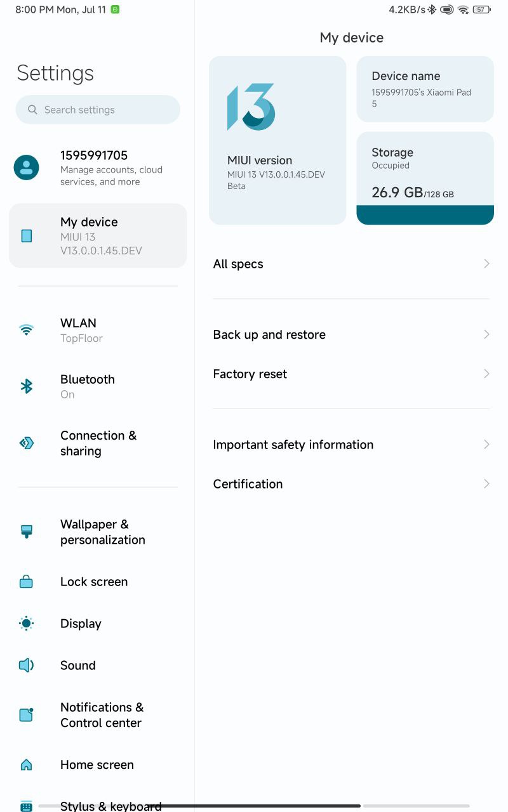Expand All specs chevron arrow

(x=486, y=263)
